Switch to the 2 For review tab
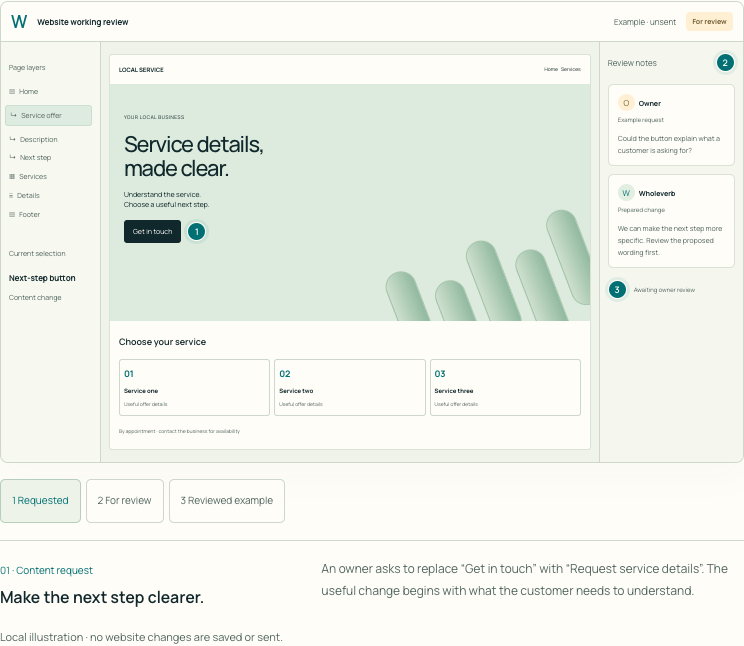The height and width of the screenshot is (646, 744). pos(125,501)
